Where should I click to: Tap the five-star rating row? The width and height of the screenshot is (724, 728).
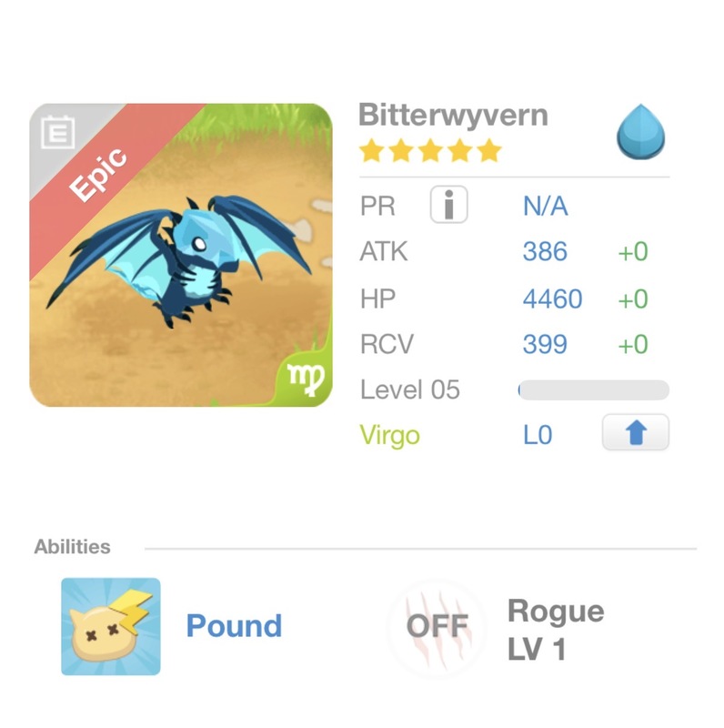point(431,151)
